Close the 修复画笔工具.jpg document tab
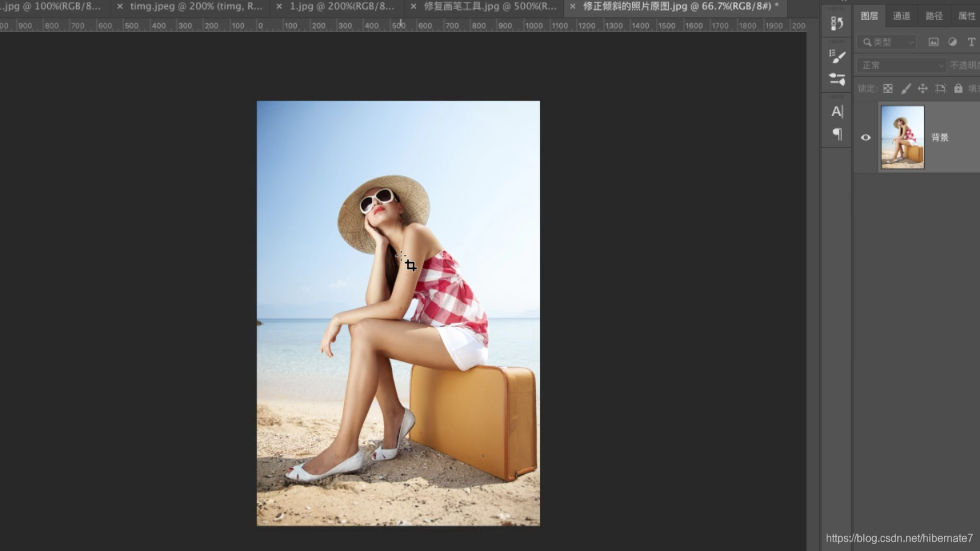This screenshot has width=980, height=551. tap(413, 6)
